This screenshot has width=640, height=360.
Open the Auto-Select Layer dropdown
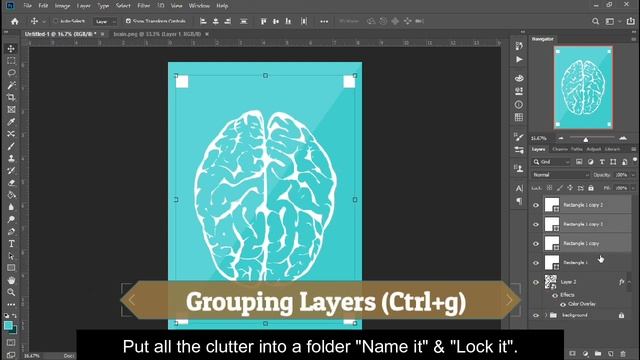tap(105, 21)
